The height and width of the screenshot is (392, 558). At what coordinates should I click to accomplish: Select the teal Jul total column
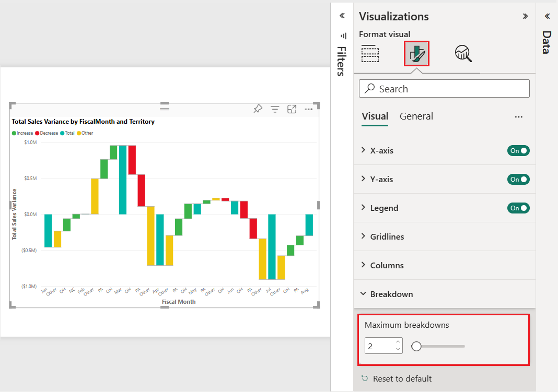pyautogui.click(x=272, y=247)
